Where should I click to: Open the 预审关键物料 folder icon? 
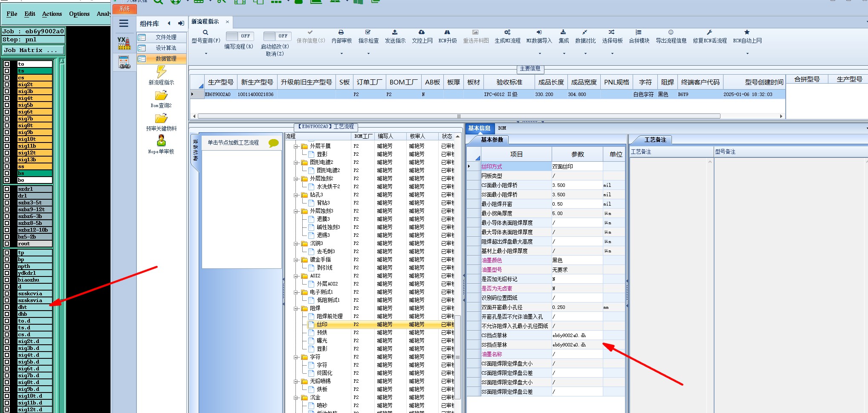(x=161, y=118)
